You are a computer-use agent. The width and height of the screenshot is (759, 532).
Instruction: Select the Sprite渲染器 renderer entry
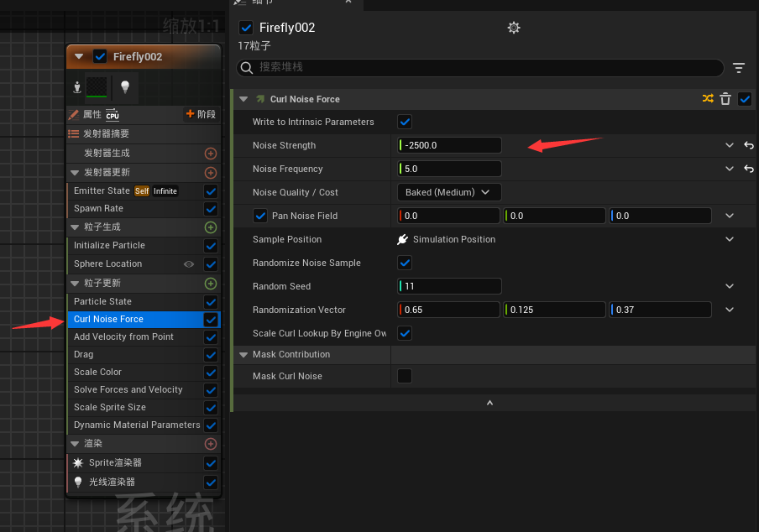point(144,463)
